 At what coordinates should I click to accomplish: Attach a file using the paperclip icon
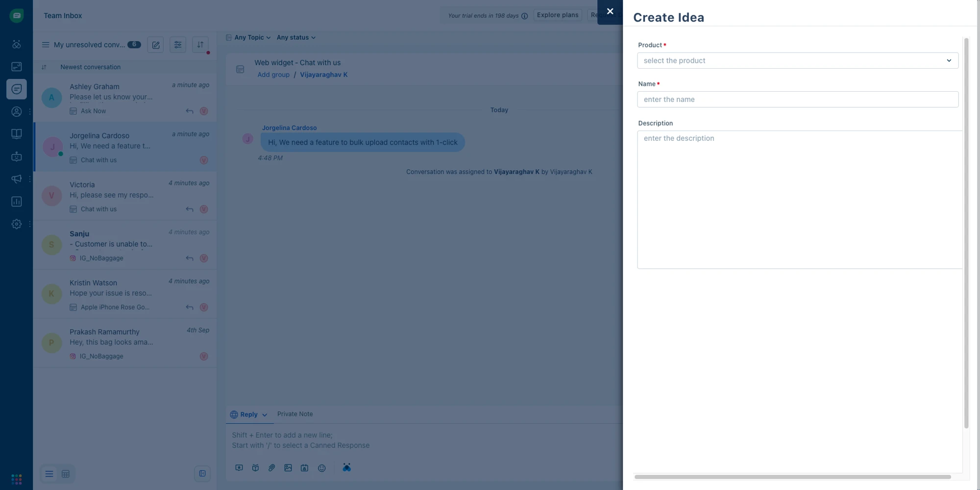272,467
